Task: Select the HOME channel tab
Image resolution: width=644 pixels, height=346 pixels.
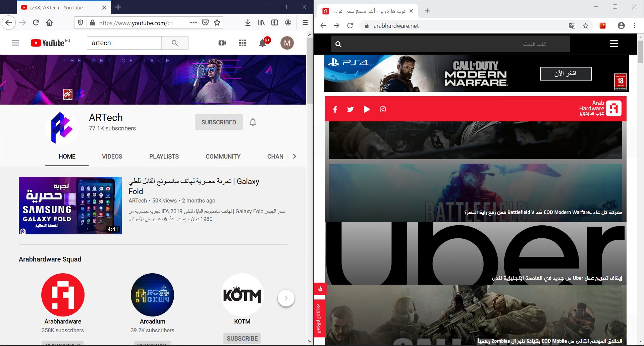Action: (x=67, y=157)
